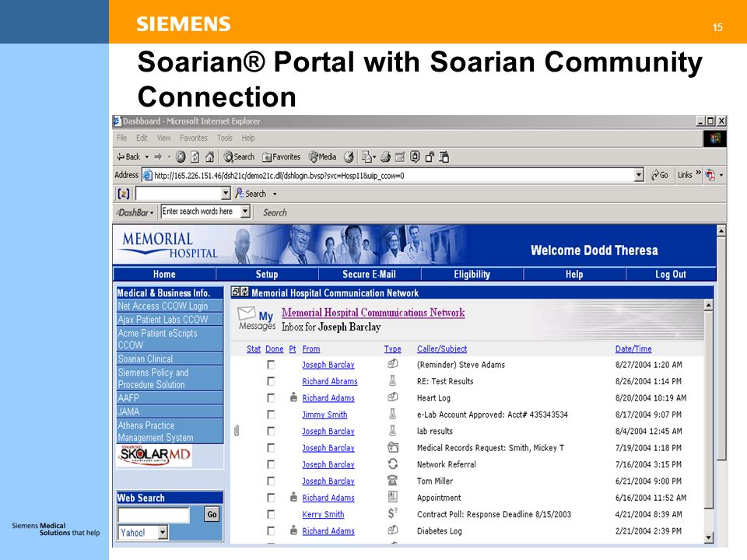This screenshot has height=560, width=747.
Task: Open the [z] toolbar combo box dropdown
Action: click(x=226, y=194)
